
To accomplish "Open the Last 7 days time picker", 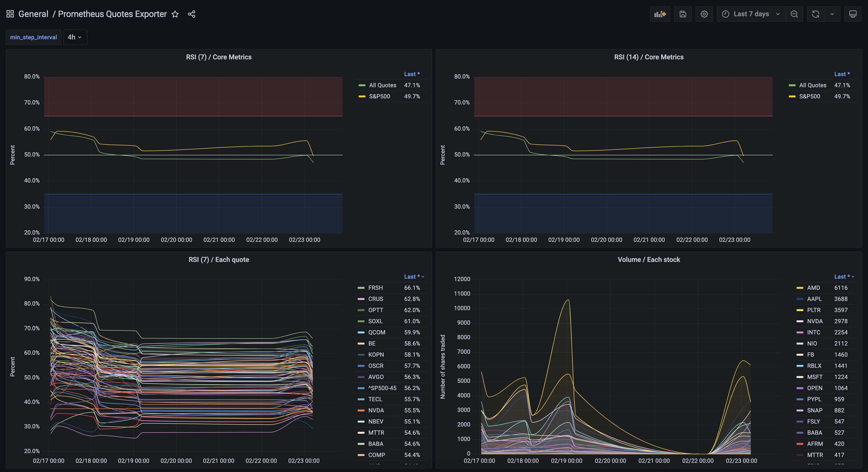I will (751, 14).
